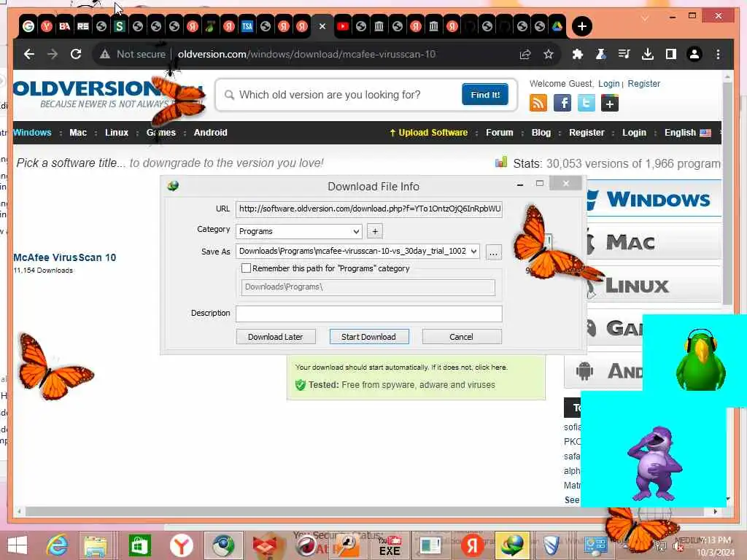
Task: Open File Explorer from taskbar
Action: tap(96, 545)
